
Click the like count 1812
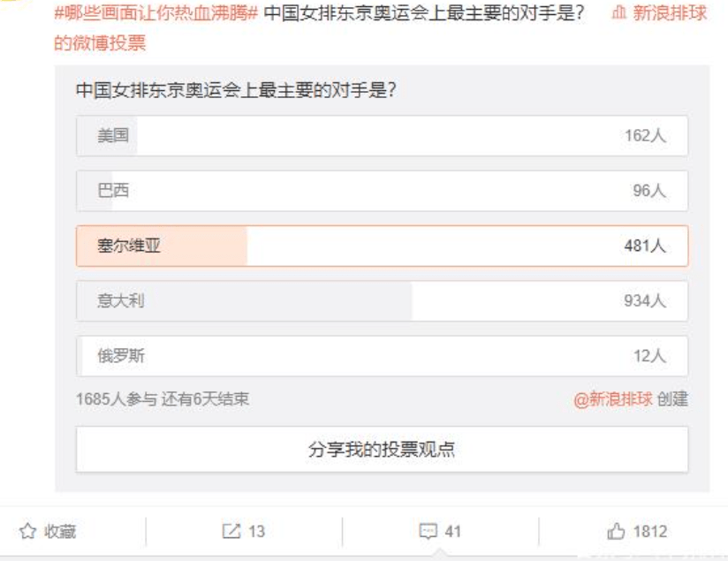[650, 531]
